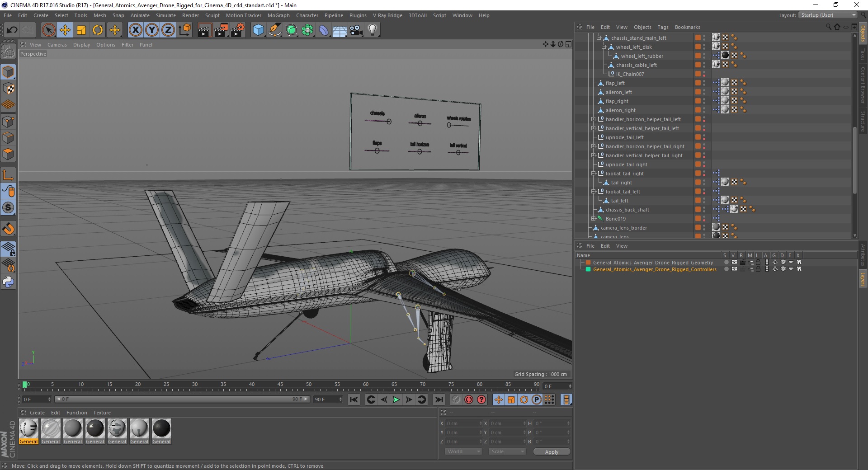Image resolution: width=868 pixels, height=470 pixels.
Task: Activate the Move tool in toolbar
Action: click(65, 30)
